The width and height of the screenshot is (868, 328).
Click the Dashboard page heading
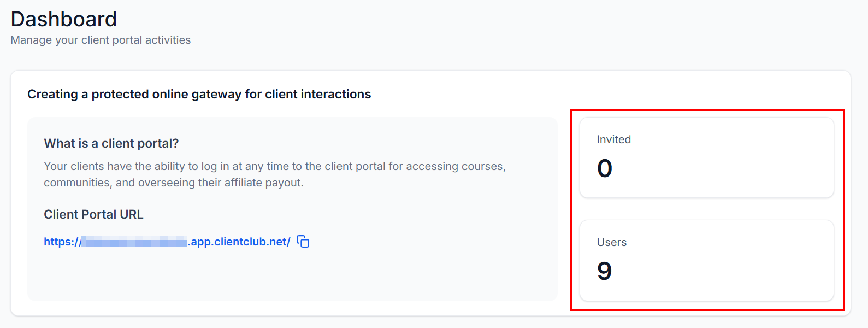pos(64,20)
